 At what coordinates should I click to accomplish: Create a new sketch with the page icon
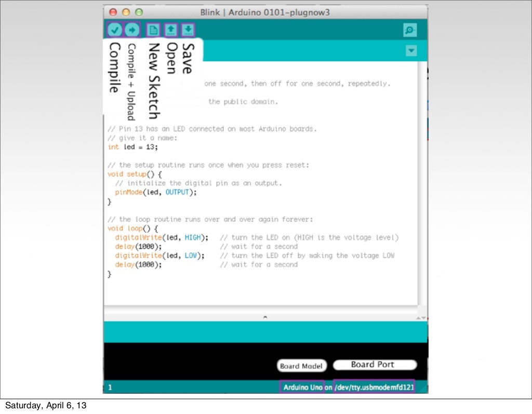point(153,30)
